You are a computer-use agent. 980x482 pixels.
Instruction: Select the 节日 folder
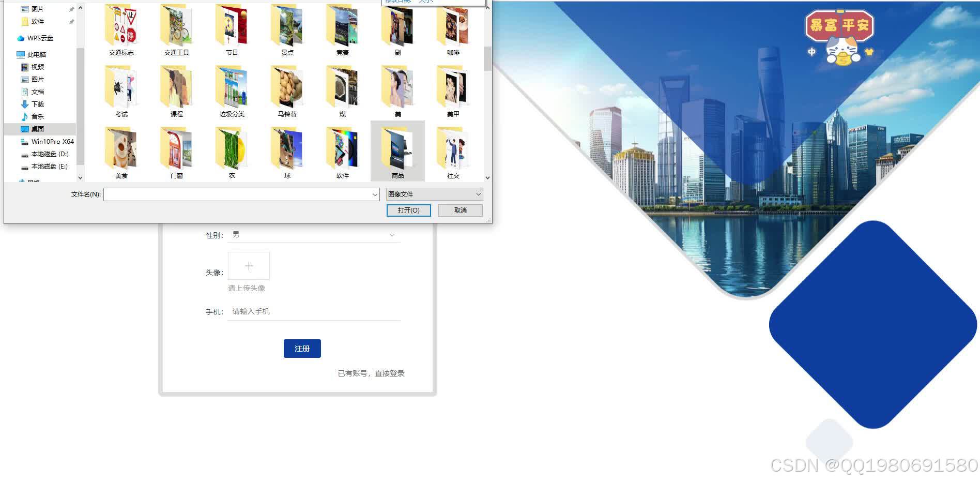tap(232, 29)
